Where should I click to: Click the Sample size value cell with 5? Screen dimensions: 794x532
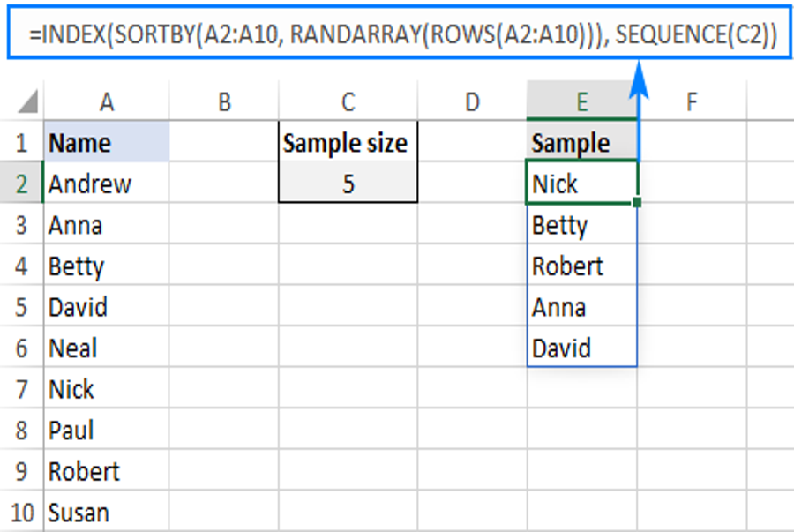(x=348, y=184)
